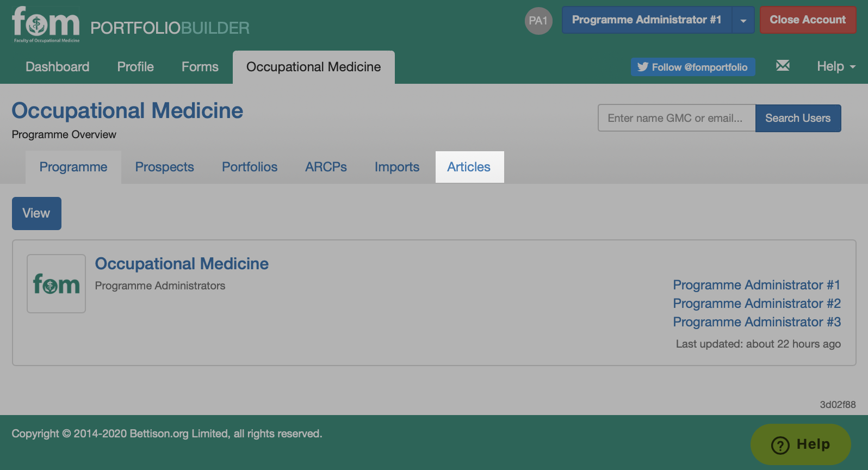Click the FOM logo in header

(46, 24)
